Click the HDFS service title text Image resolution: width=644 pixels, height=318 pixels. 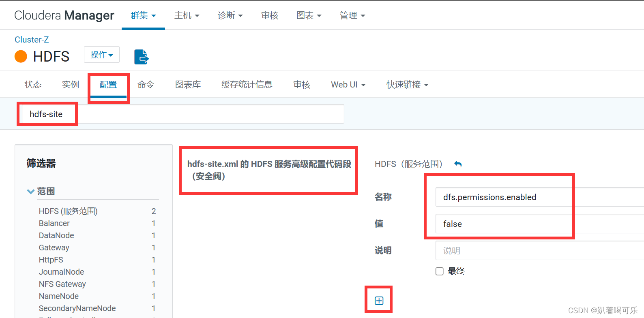(x=51, y=56)
